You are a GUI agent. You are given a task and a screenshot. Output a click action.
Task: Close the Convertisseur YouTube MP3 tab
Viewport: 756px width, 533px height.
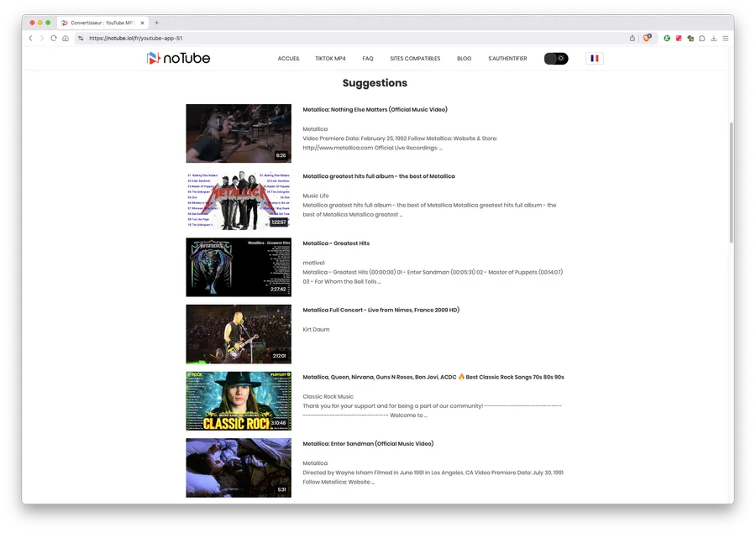tap(142, 23)
